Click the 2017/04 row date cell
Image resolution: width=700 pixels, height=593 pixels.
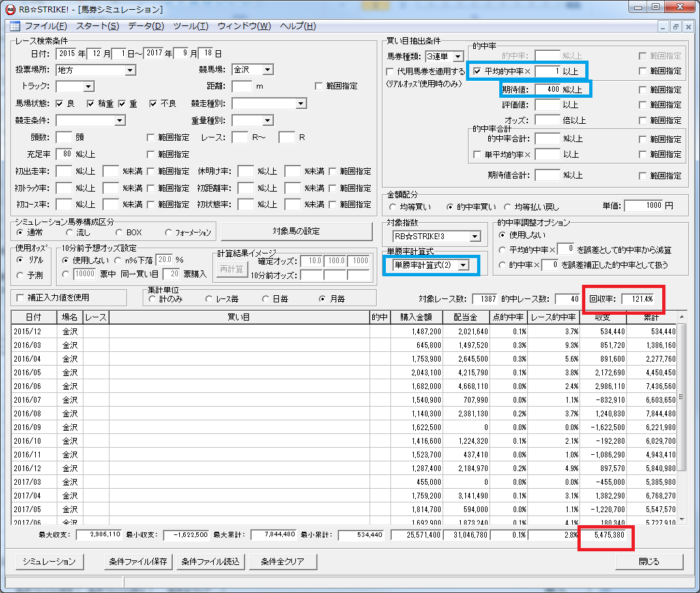[34, 496]
